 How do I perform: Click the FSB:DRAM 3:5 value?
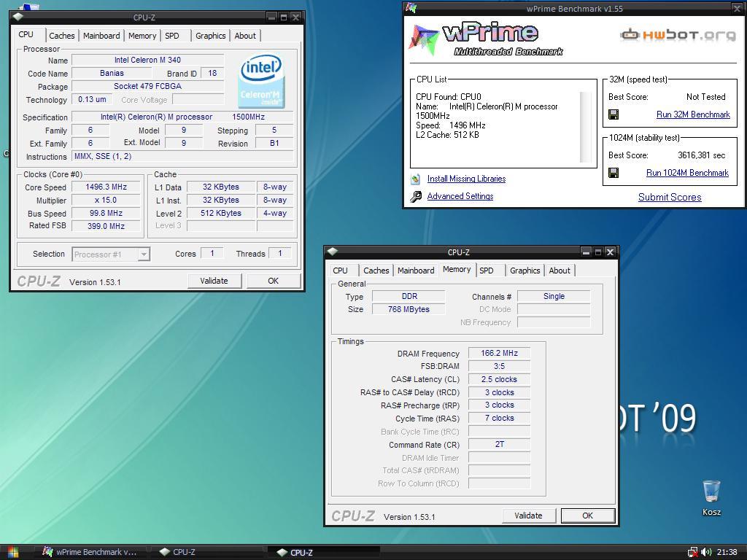click(x=499, y=366)
